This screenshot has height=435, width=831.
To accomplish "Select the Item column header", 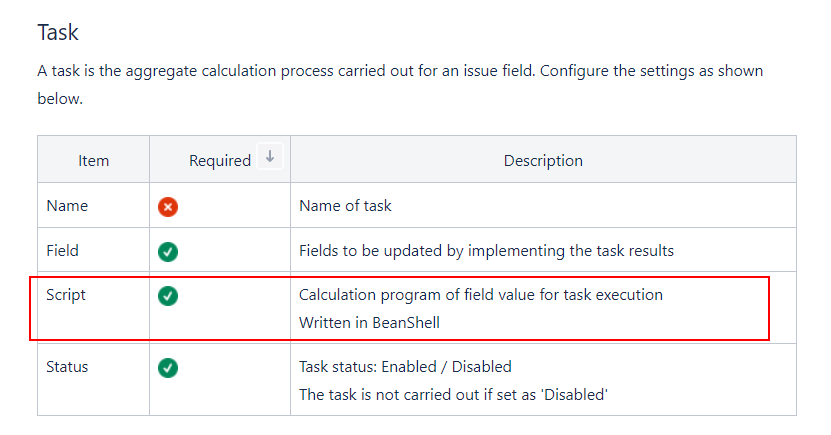I will [93, 160].
